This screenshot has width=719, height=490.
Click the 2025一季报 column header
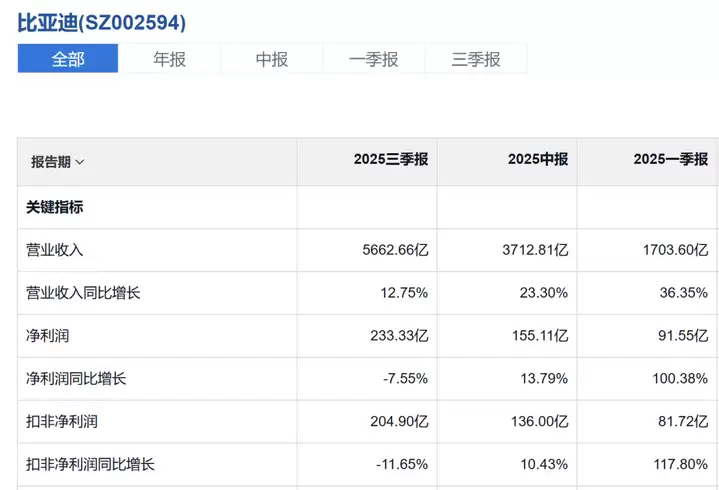click(x=670, y=160)
